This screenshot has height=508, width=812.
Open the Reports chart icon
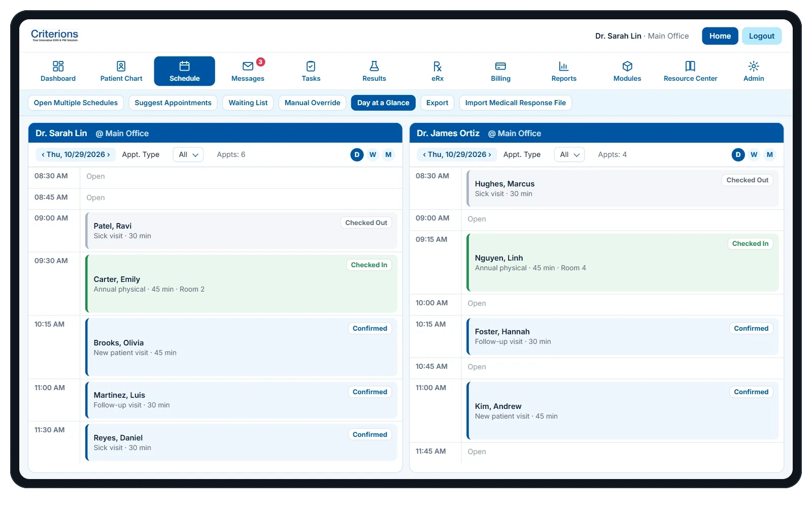click(x=564, y=67)
